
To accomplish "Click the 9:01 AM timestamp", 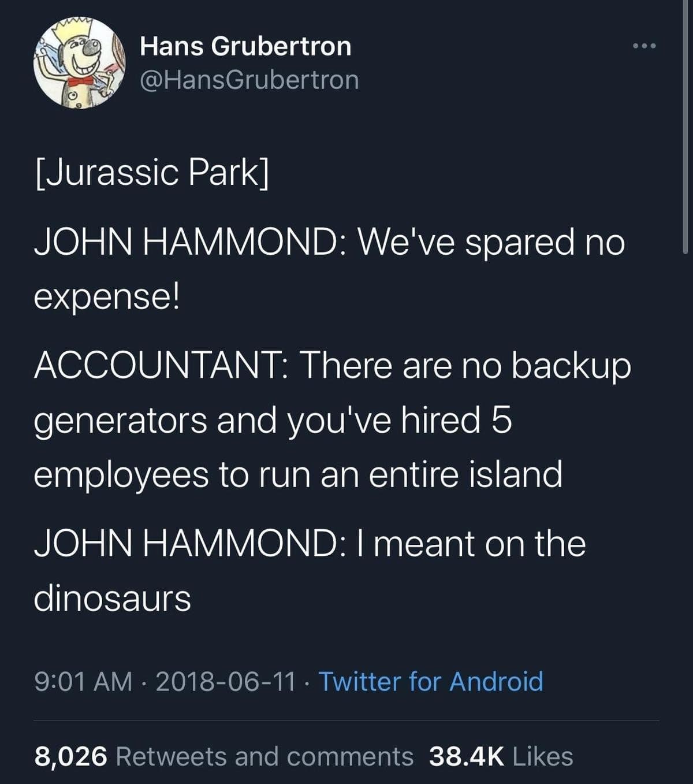I will tap(83, 681).
